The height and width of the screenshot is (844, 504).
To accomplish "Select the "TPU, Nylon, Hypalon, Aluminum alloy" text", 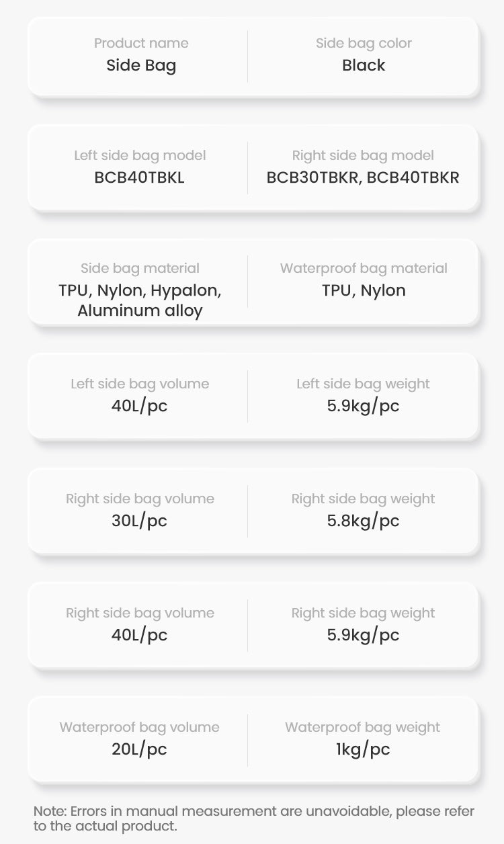I will pyautogui.click(x=140, y=300).
